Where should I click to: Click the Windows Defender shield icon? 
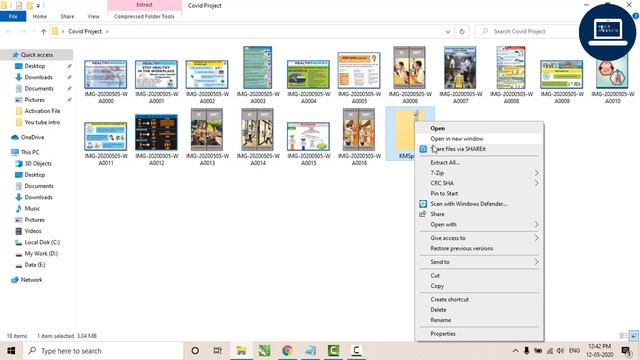(x=423, y=204)
